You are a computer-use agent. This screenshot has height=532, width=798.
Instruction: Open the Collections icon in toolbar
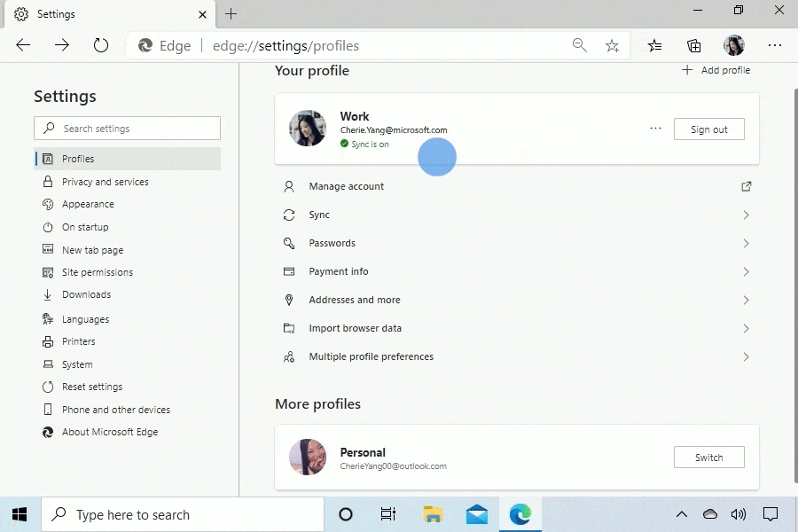tap(693, 45)
